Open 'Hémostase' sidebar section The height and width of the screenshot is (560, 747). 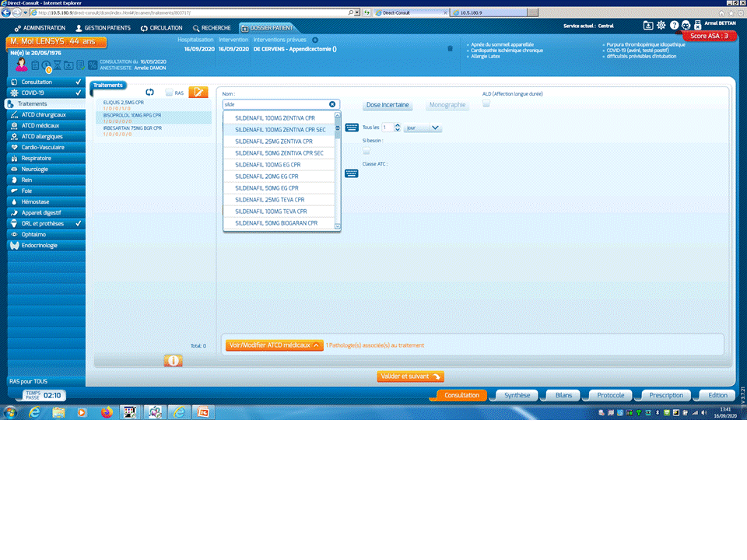(x=46, y=202)
